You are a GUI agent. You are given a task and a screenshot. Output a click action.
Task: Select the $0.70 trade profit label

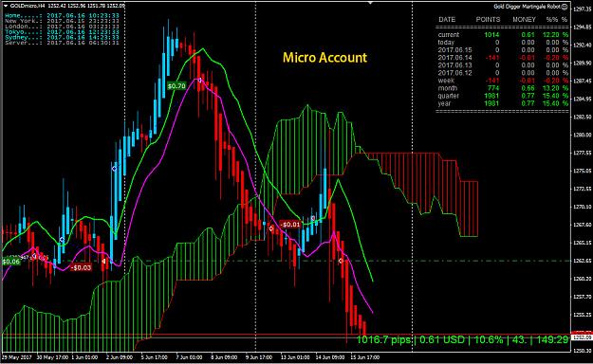pyautogui.click(x=176, y=86)
